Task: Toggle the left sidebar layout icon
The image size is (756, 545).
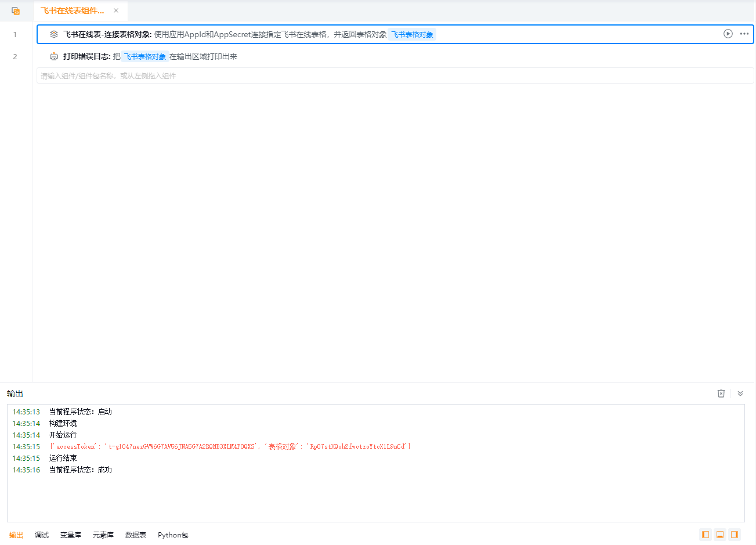Action: tap(706, 535)
